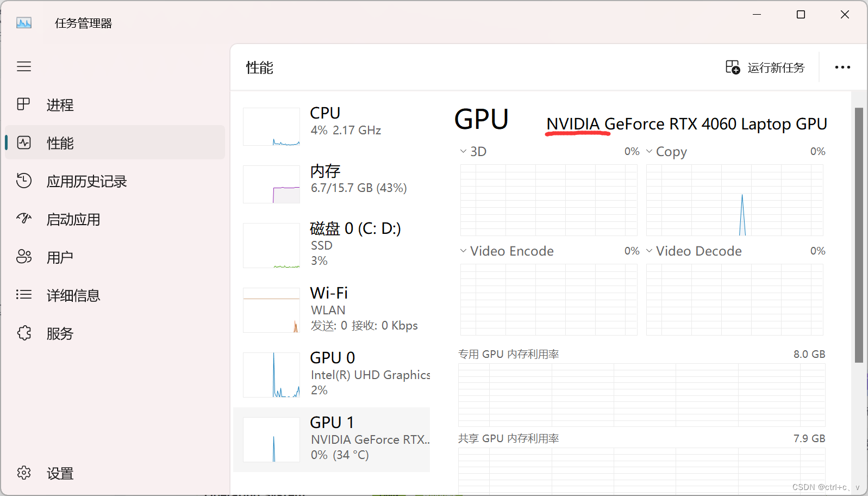Select the 详细信息 navigation item
The width and height of the screenshot is (868, 496).
click(115, 295)
